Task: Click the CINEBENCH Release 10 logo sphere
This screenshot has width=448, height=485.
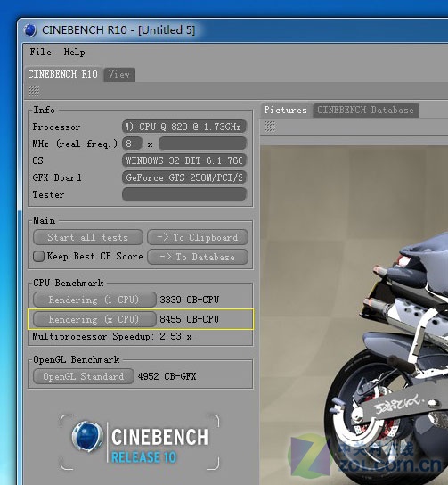Action: pyautogui.click(x=87, y=437)
